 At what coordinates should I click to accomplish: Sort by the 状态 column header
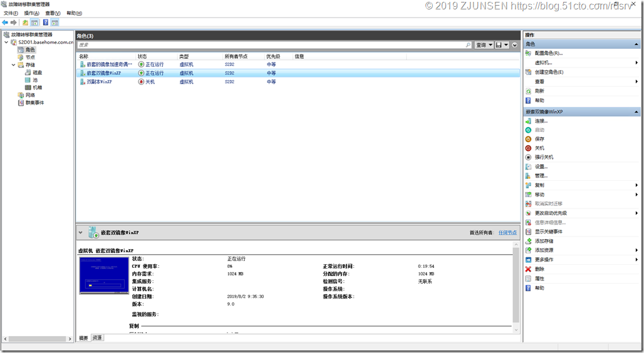(x=157, y=56)
